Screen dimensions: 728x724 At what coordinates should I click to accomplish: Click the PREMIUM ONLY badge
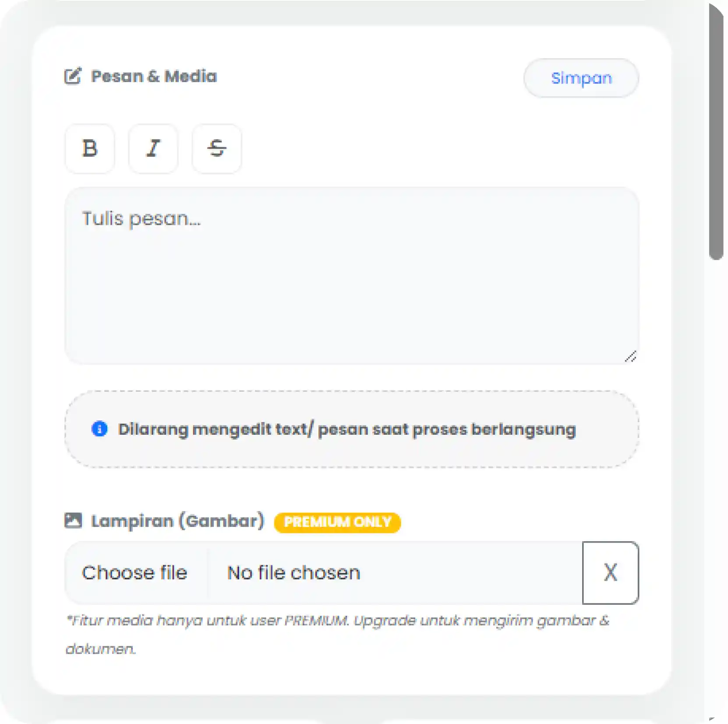coord(337,522)
